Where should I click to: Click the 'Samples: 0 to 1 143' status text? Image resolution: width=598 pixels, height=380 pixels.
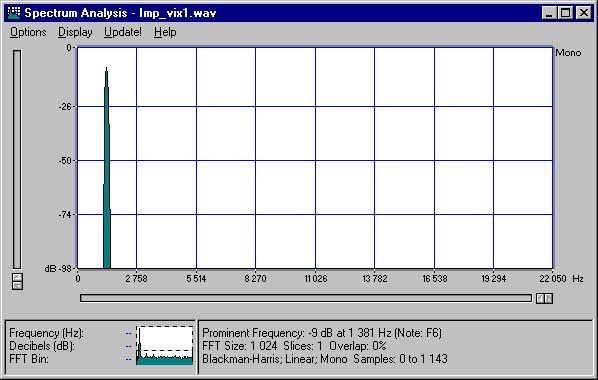pos(400,359)
